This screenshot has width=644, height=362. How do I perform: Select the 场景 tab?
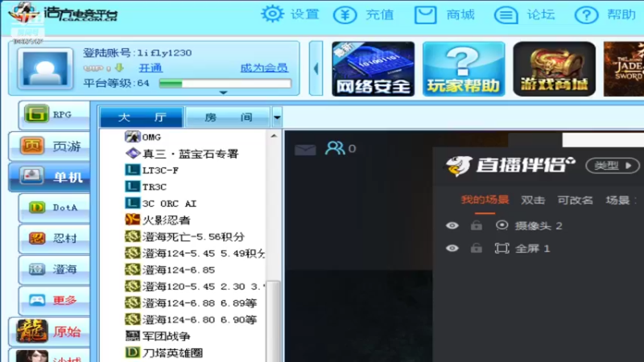point(617,200)
